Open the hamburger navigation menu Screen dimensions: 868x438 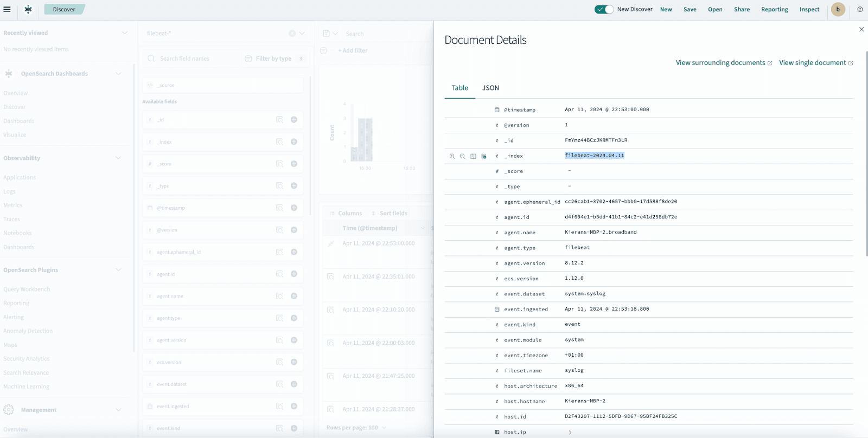[x=7, y=9]
